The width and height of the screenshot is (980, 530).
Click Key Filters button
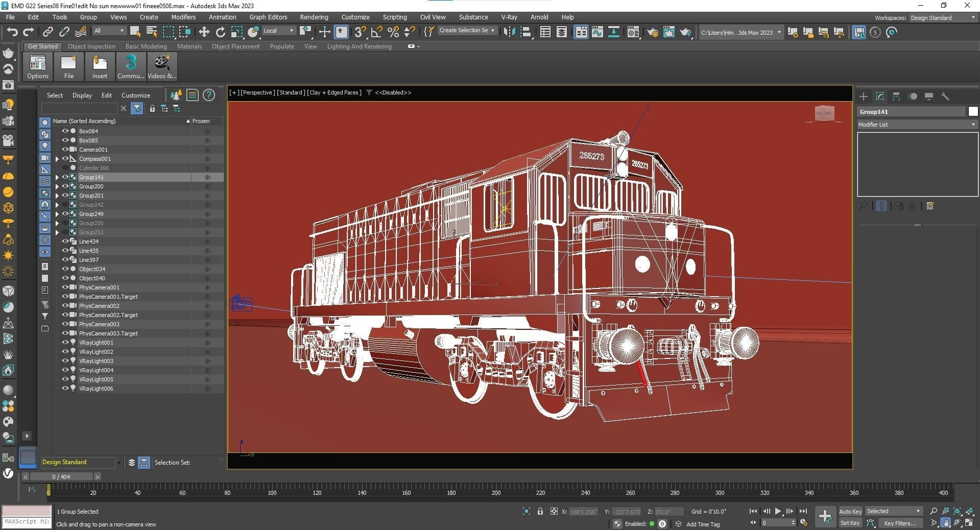point(900,523)
